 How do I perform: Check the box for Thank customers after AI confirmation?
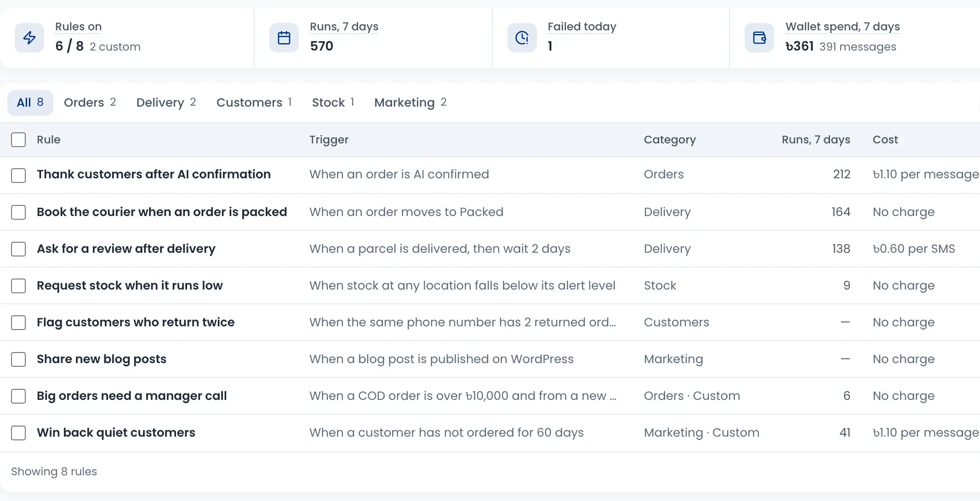pos(18,175)
